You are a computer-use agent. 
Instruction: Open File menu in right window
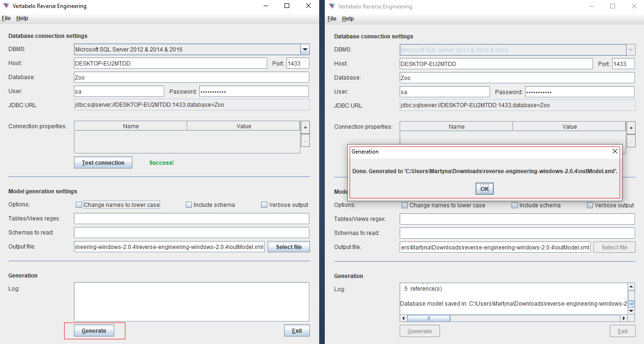tap(332, 19)
